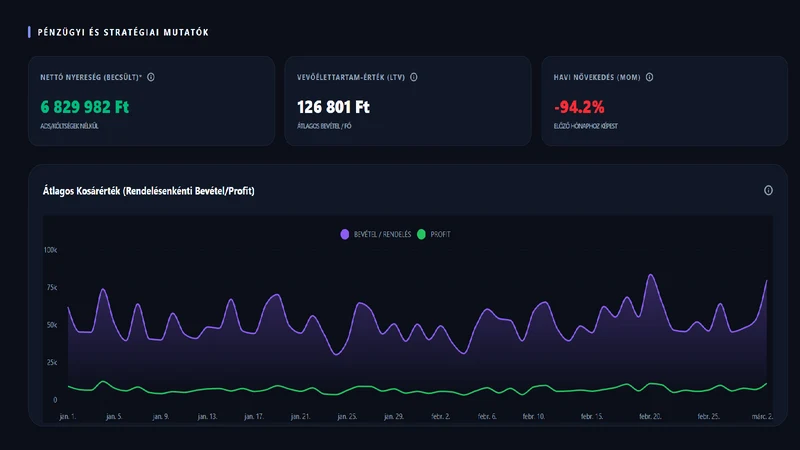Select the 50k y-axis label
Image resolution: width=800 pixels, height=450 pixels.
pyautogui.click(x=52, y=324)
